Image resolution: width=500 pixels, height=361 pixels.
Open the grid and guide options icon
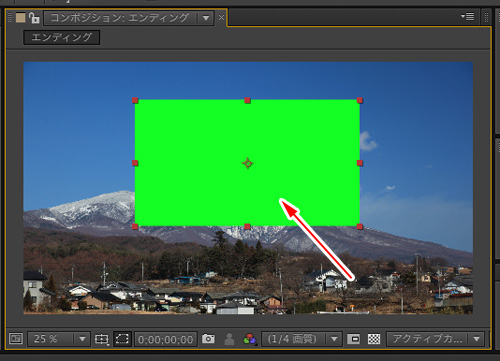pos(102,339)
